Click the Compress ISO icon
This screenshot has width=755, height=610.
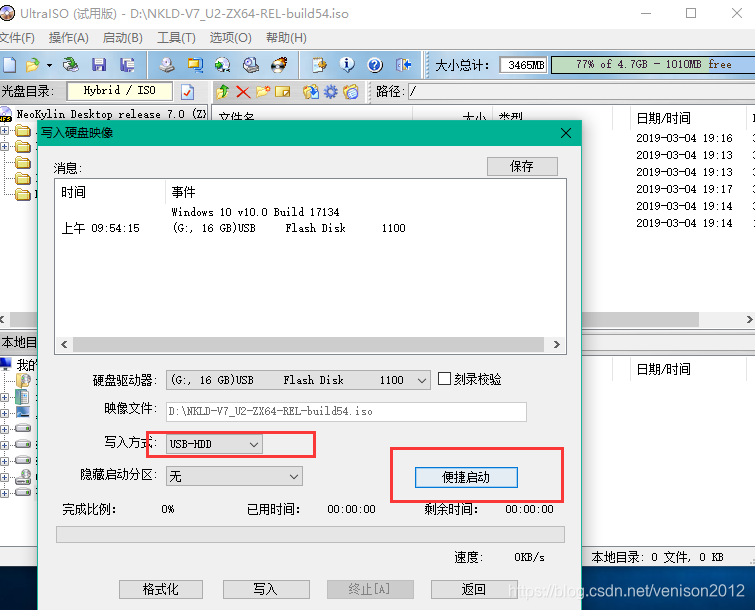click(x=195, y=65)
